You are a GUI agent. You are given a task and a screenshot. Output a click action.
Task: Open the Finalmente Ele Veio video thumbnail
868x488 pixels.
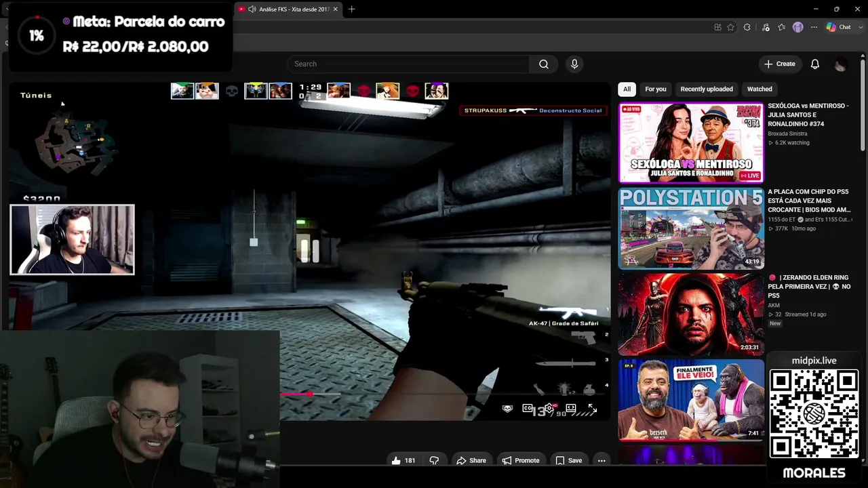[x=691, y=400]
